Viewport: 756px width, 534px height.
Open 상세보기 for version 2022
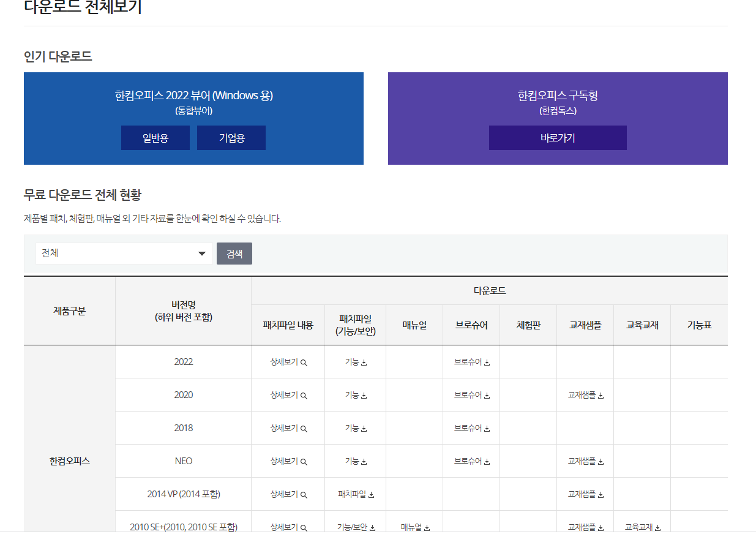coord(288,362)
